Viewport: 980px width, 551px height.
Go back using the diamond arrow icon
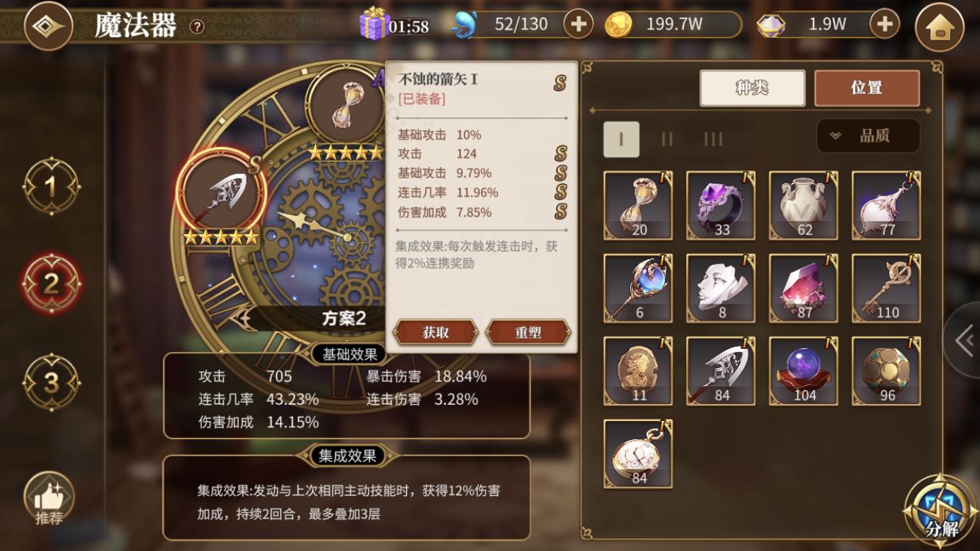(x=48, y=26)
